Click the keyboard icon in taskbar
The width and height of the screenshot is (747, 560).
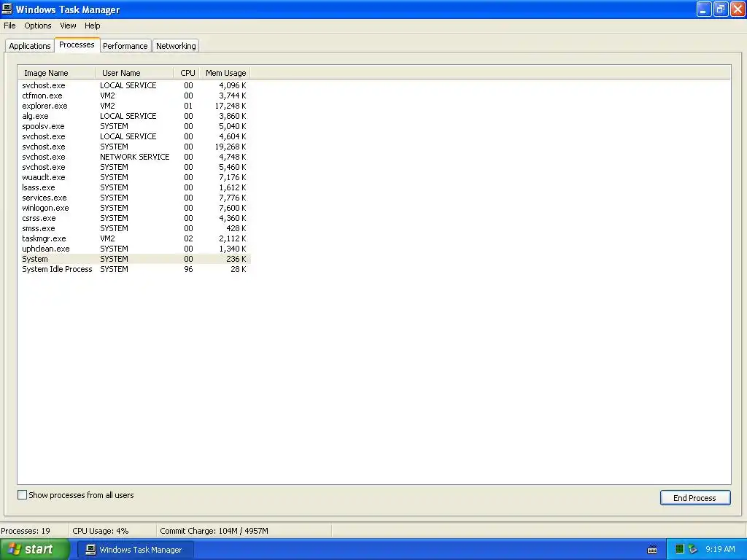652,550
